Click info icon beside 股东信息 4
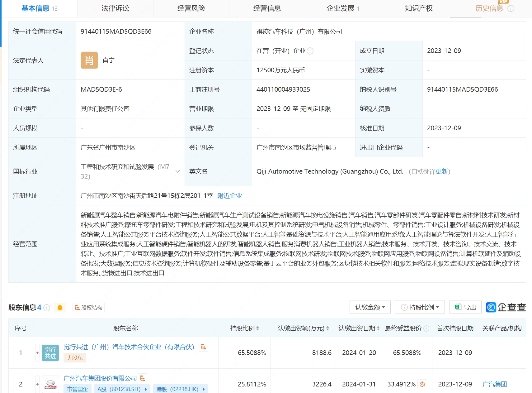Screen dimensions: 532x393 coord(47,308)
